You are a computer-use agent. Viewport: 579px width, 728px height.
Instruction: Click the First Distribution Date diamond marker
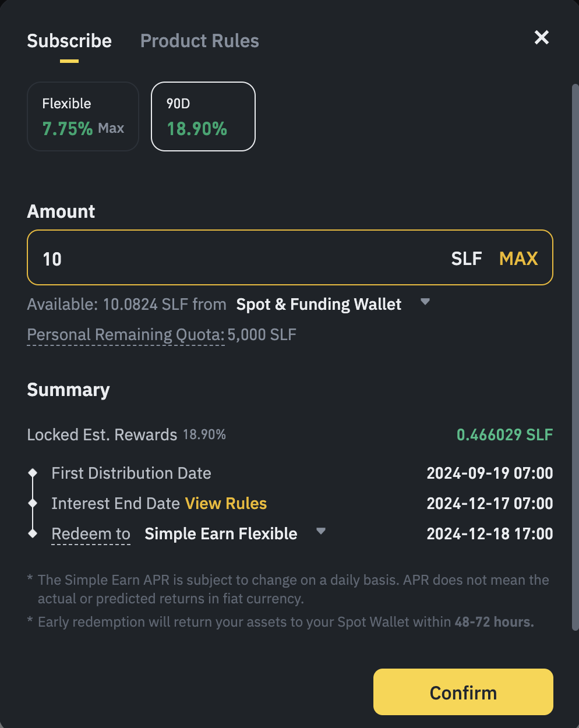coord(33,473)
